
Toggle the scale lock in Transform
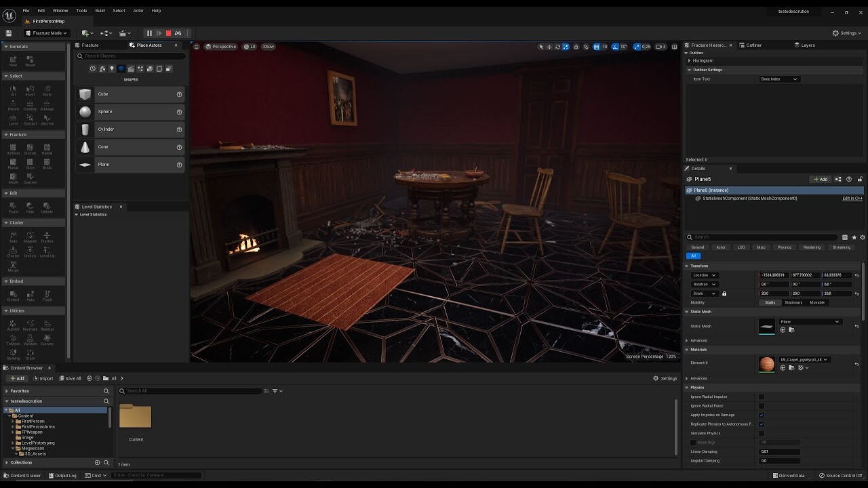pos(724,293)
